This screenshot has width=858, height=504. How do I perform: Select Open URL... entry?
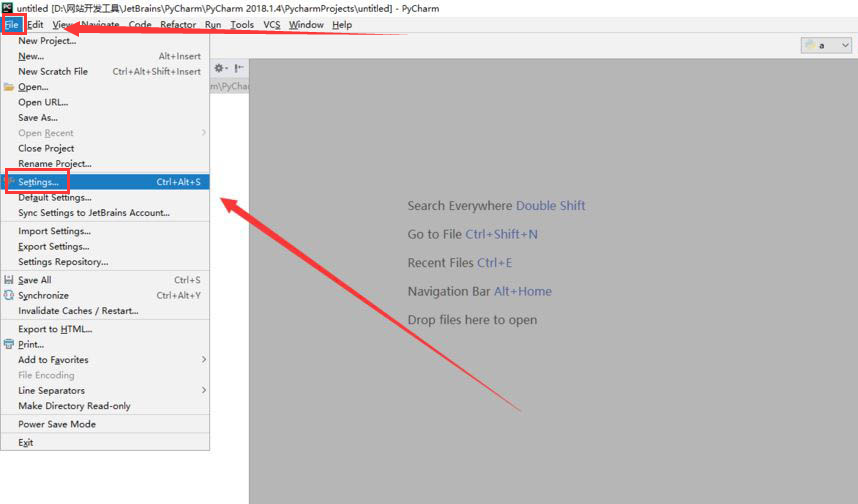click(105, 102)
